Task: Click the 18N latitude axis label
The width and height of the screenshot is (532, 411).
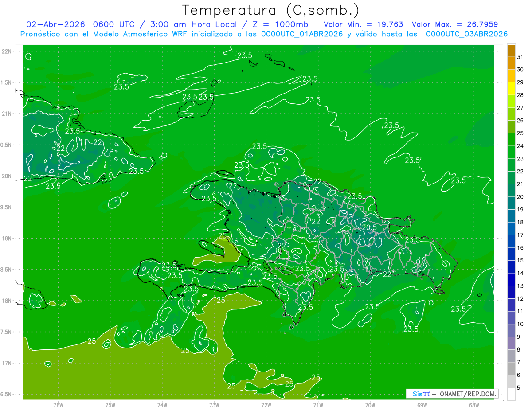Action: 7,301
